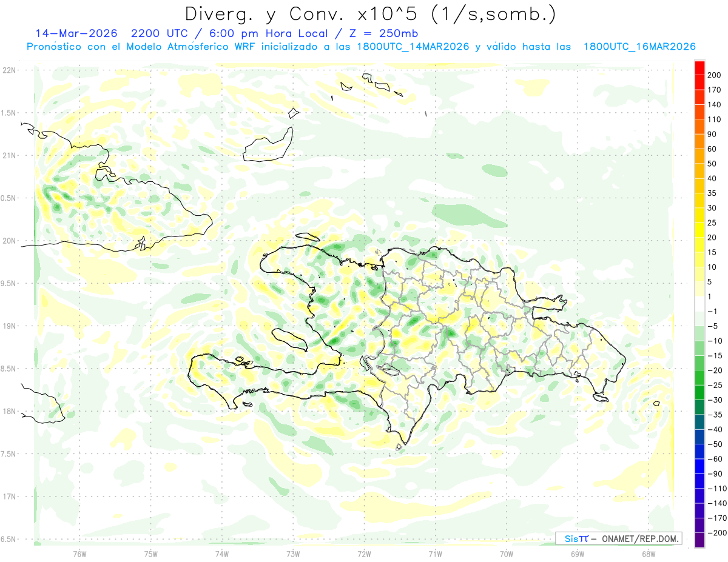Screen dimensions: 728x562
Task: Click the positive '15' colorbar label
Action: pyautogui.click(x=713, y=253)
